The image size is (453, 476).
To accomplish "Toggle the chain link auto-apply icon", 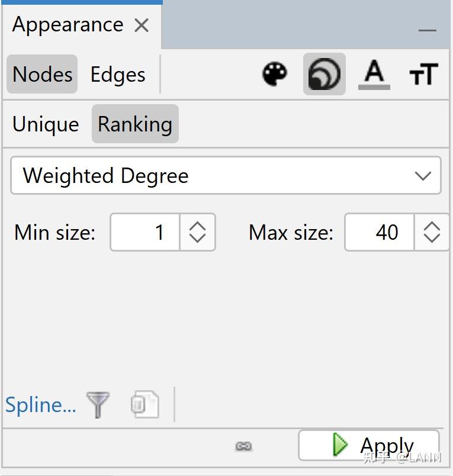I will [243, 446].
